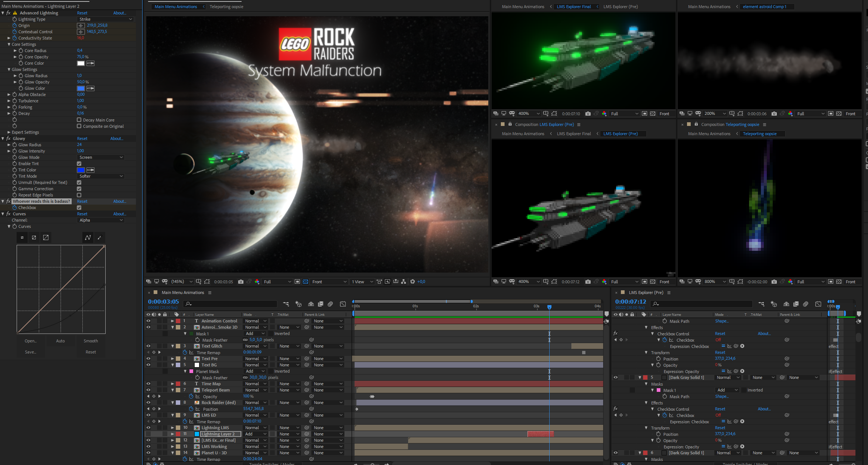Open Tint Mode dropdown showing Softer
The height and width of the screenshot is (465, 868).
(101, 176)
